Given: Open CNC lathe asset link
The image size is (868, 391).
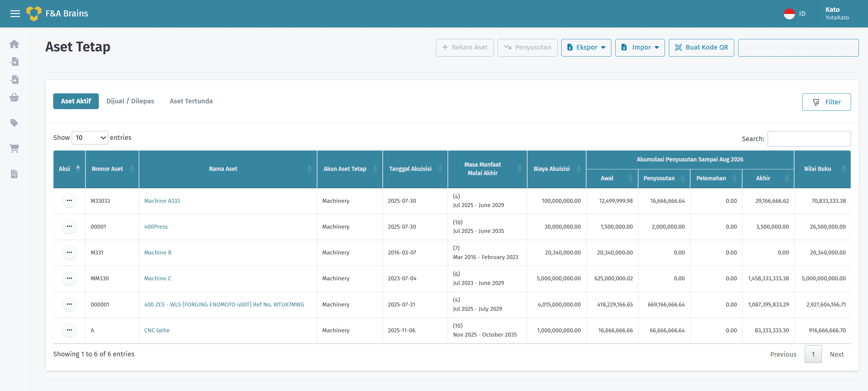Looking at the screenshot, I should tap(157, 330).
